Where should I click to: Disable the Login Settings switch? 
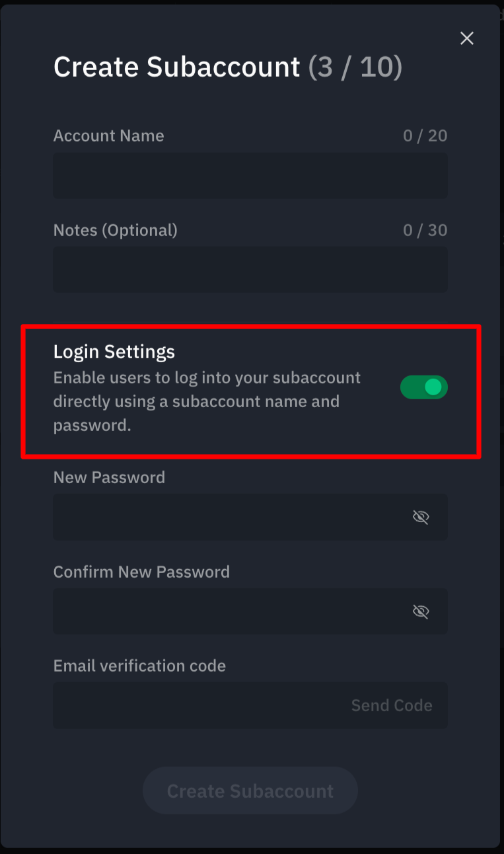tap(424, 387)
